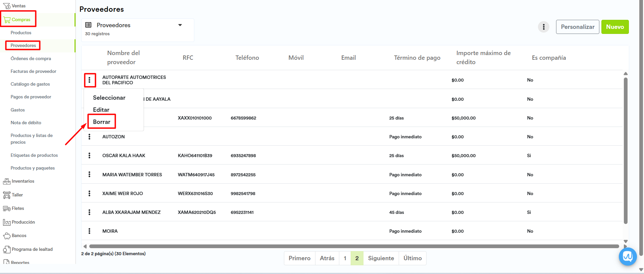Open row menu for AUTOZON
This screenshot has height=274, width=644.
[89, 137]
